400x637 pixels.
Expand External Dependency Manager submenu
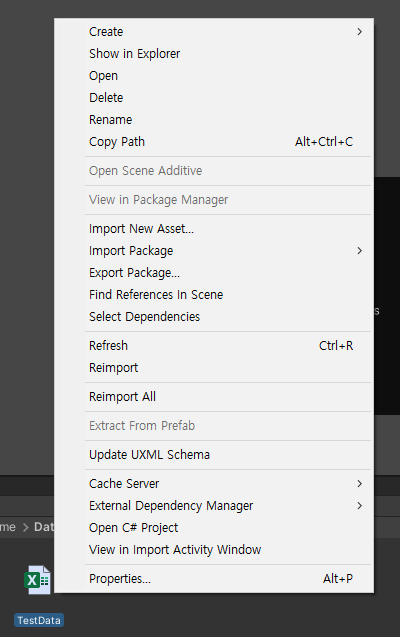214,505
